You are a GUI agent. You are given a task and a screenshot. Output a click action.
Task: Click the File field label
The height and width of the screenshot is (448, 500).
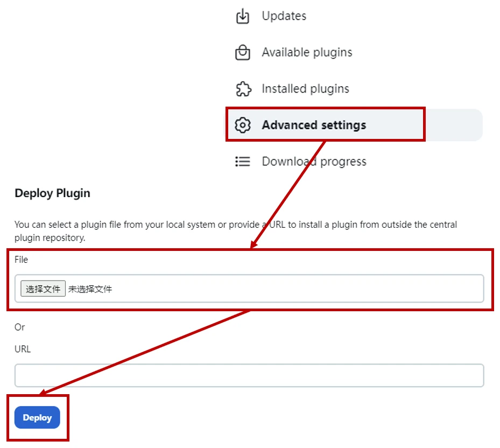point(21,260)
